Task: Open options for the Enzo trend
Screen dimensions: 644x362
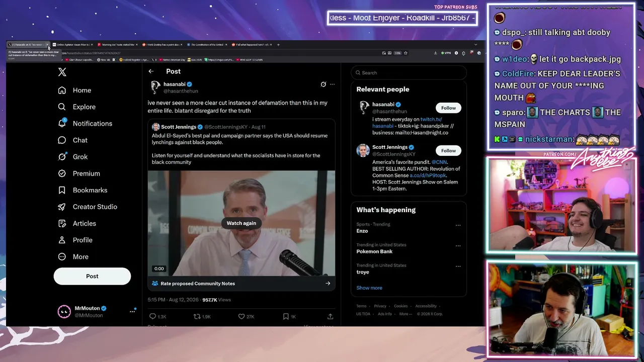Action: (458, 225)
